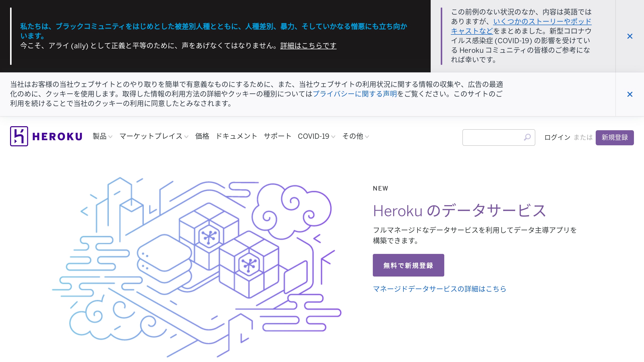Image resolution: width=644 pixels, height=362 pixels.
Task: Open プライバシーに関する声明 link
Action: point(355,94)
